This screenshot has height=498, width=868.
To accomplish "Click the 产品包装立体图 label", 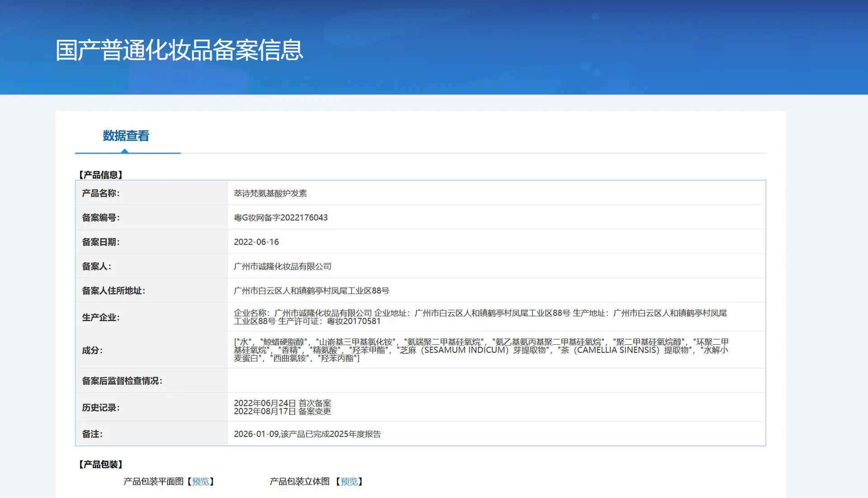I will 300,481.
